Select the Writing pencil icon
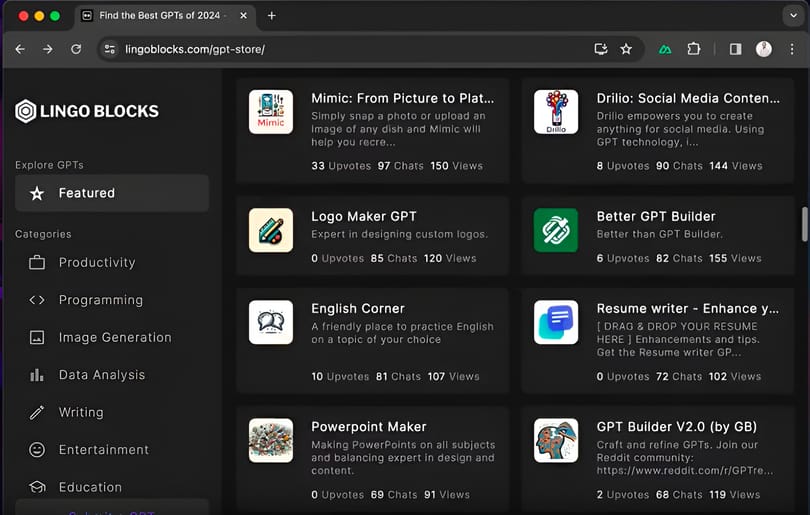This screenshot has height=515, width=810. click(x=37, y=412)
